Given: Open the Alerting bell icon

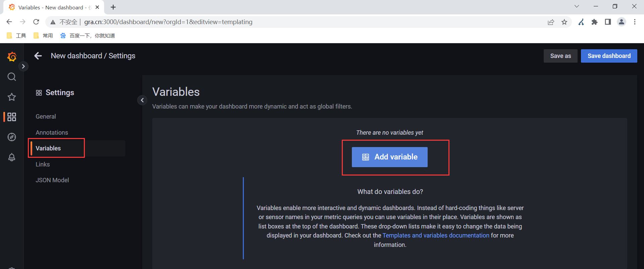Looking at the screenshot, I should [x=12, y=157].
